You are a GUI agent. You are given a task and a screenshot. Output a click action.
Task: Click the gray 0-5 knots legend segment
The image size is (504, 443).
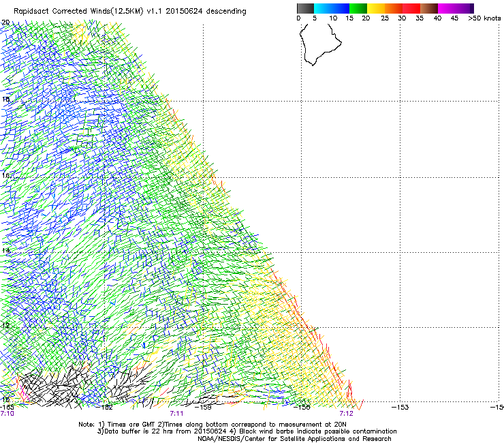coord(305,8)
